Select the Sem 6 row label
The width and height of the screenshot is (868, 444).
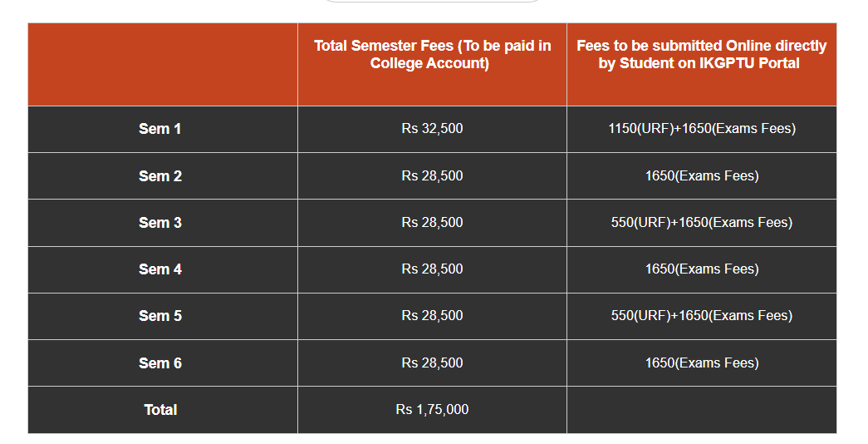[x=160, y=363]
